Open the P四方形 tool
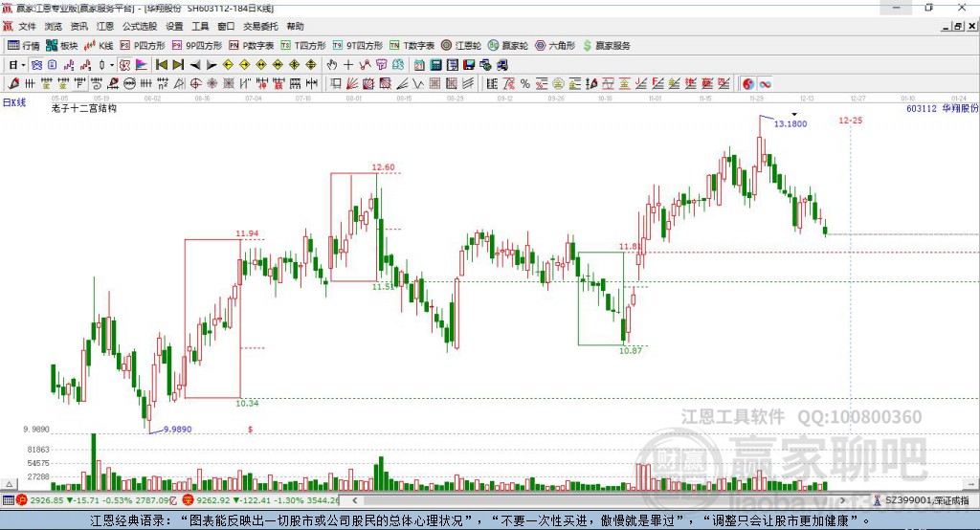The height and width of the screenshot is (530, 980). tap(143, 46)
